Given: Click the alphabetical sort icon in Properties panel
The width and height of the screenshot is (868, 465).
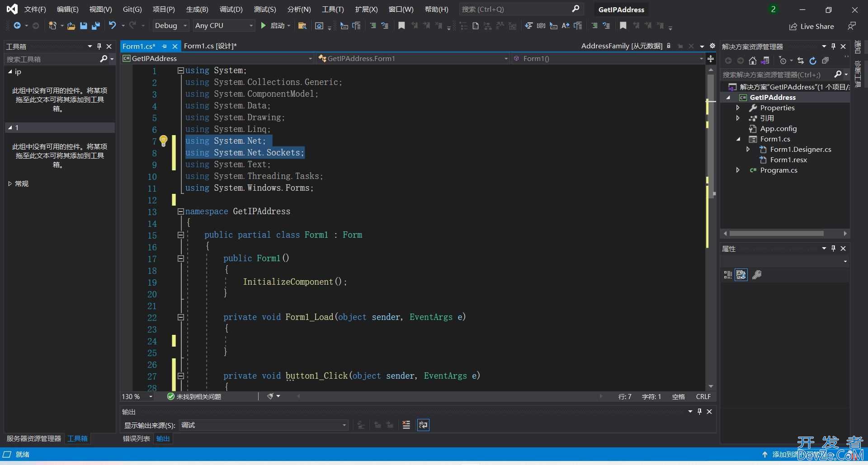Looking at the screenshot, I should tap(741, 274).
